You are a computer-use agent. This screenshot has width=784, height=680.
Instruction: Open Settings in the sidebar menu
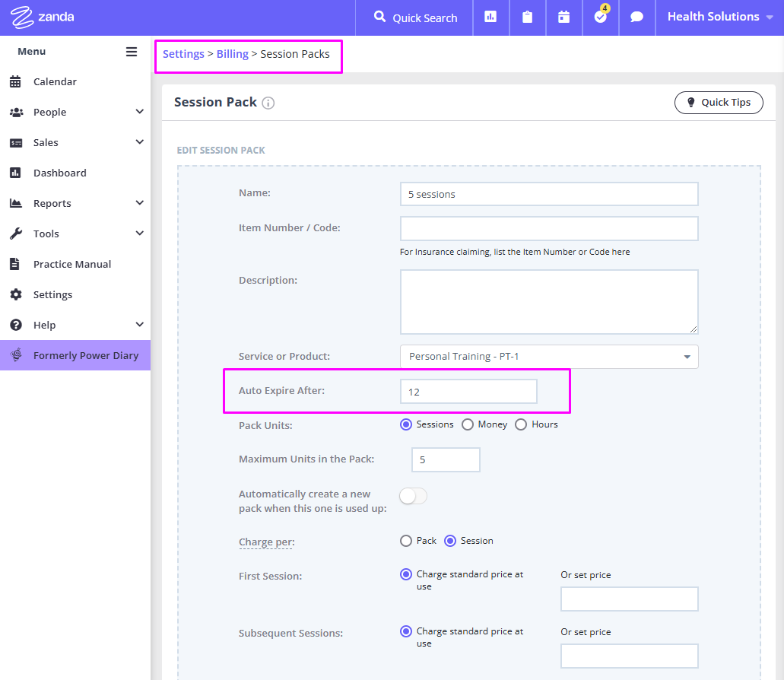pos(52,294)
